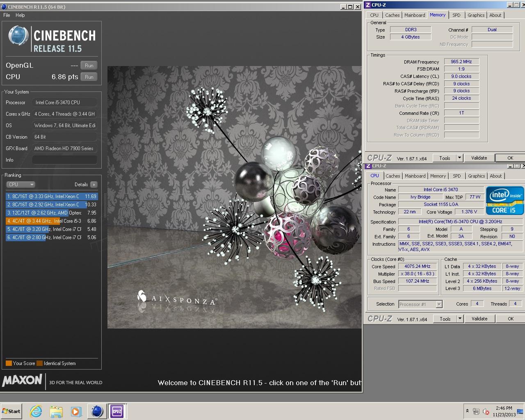
Task: Switch to Mainboard tab in upper CPU-Z window
Action: (415, 15)
